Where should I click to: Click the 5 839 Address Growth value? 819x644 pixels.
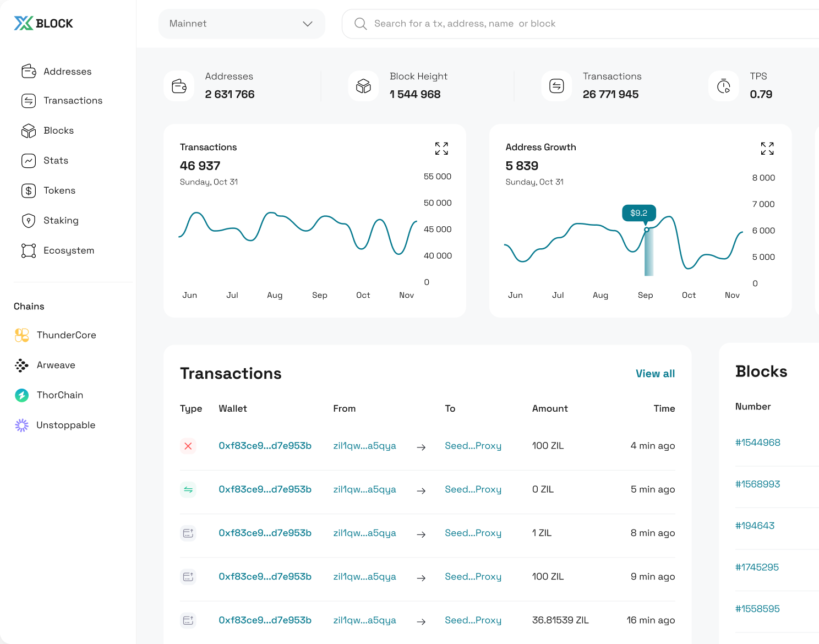coord(522,166)
